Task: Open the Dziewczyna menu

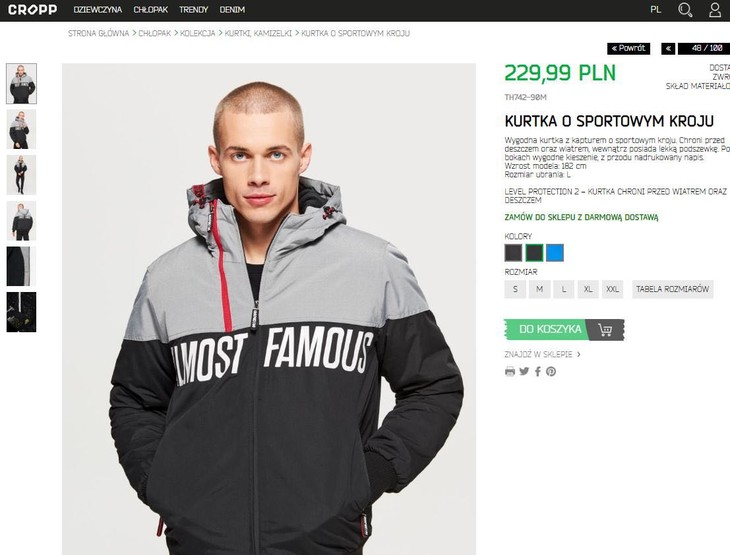Action: click(x=98, y=10)
